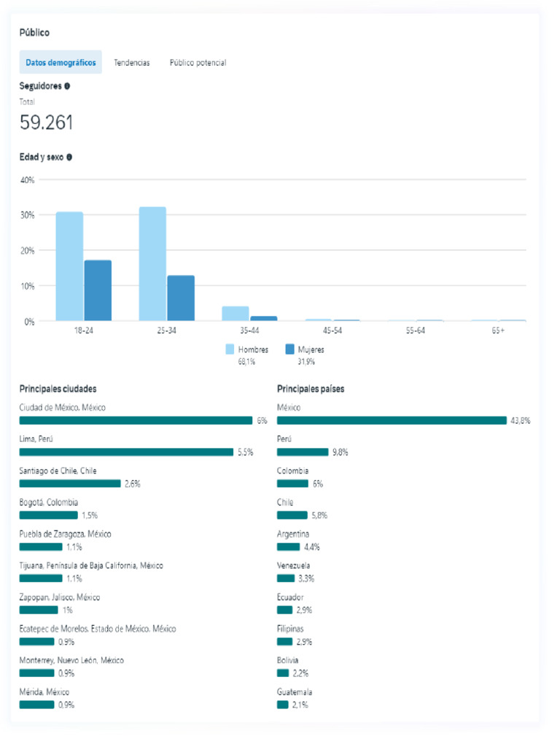Select the Hombres bar for ages 35-44

point(236,314)
